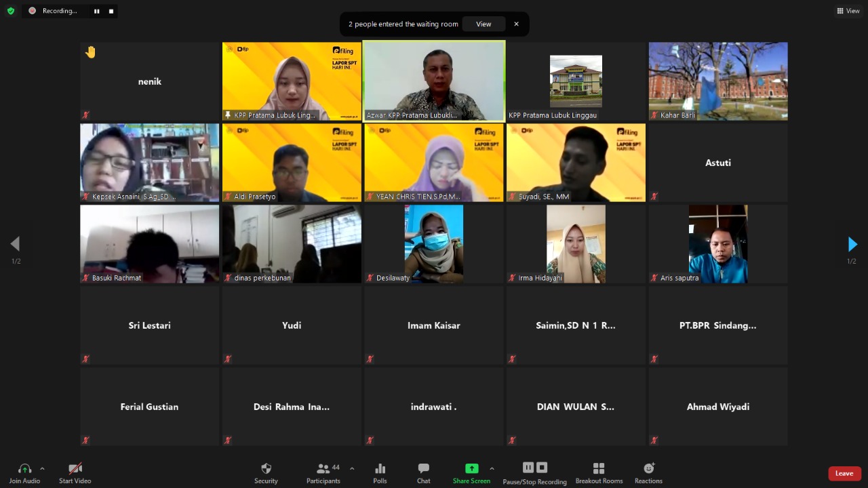Viewport: 868px width, 488px height.
Task: Open the Participants panel
Action: [x=323, y=472]
